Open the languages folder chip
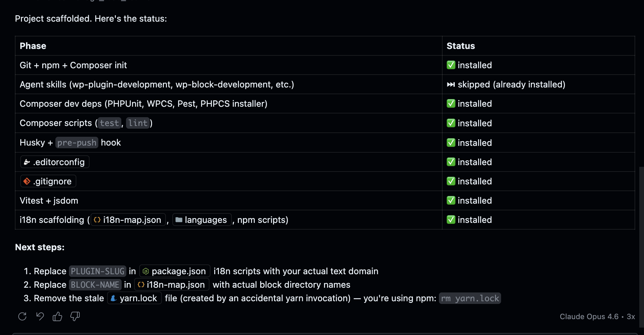Image resolution: width=644 pixels, height=335 pixels. coord(202,220)
